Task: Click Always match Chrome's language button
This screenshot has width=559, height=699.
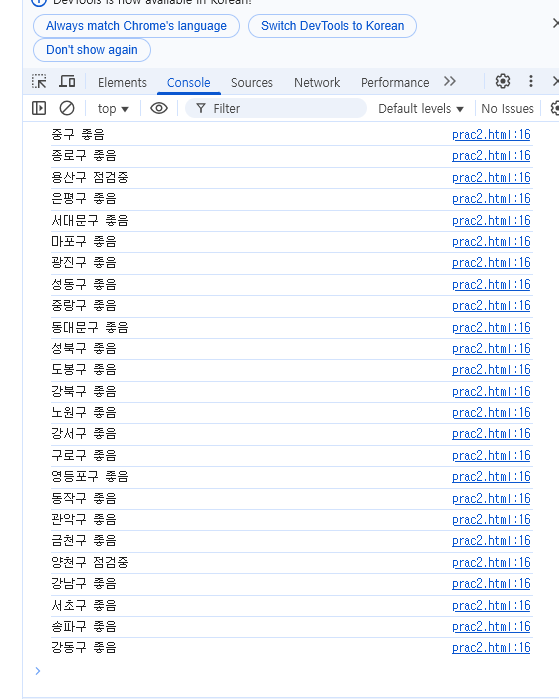Action: pos(136,26)
